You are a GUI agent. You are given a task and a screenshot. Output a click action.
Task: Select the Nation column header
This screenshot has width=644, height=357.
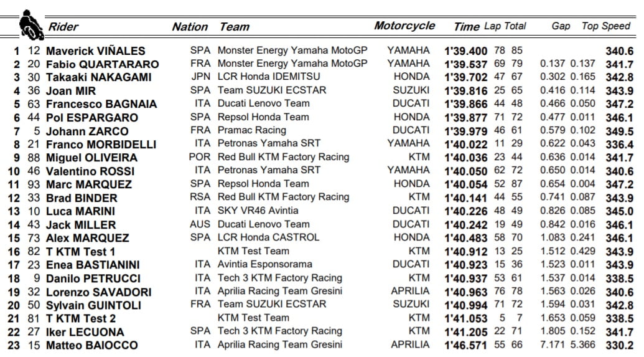(190, 27)
